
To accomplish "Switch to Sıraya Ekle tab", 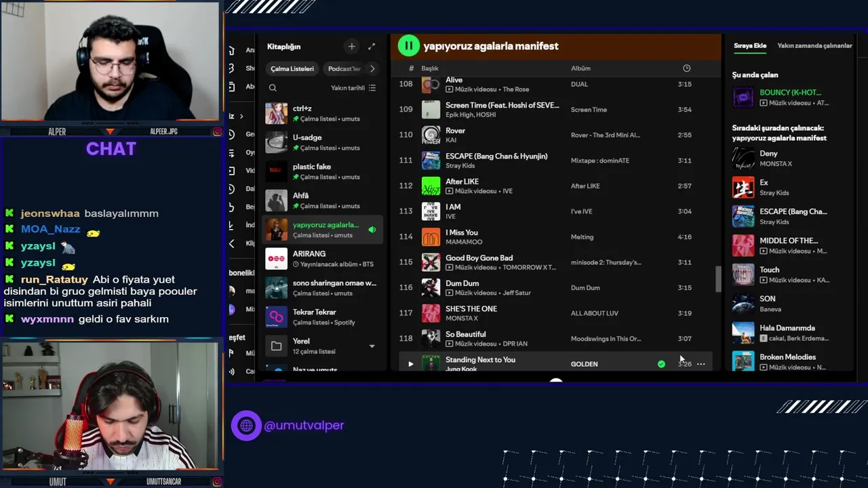I will (750, 46).
